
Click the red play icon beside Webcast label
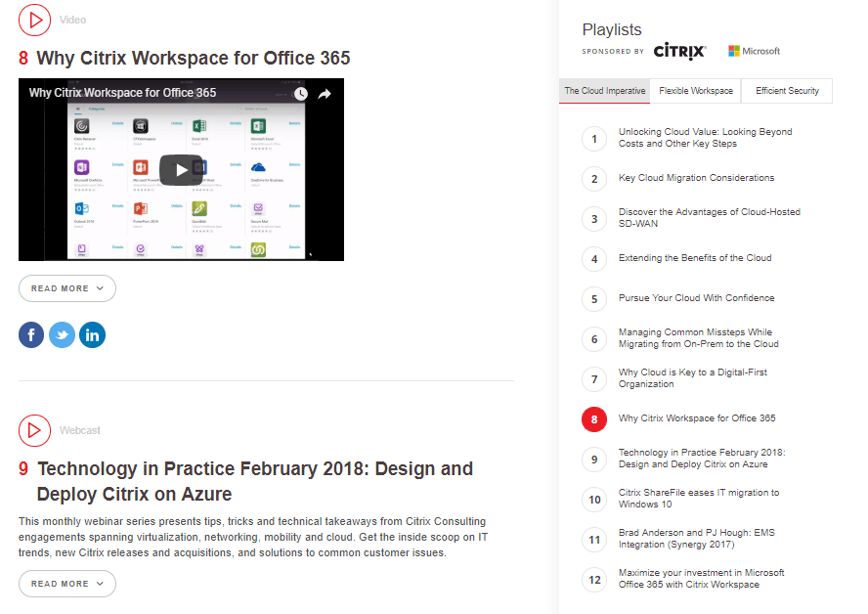[x=34, y=430]
